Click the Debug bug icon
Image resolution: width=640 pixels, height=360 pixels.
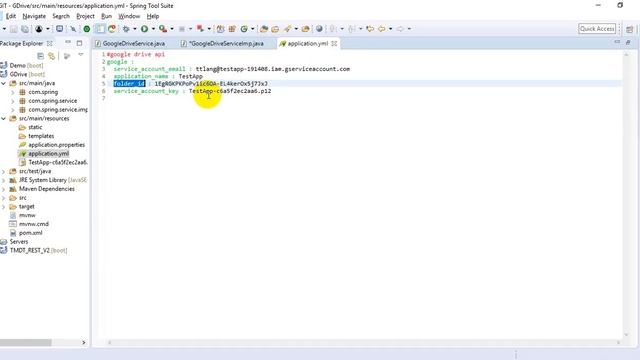(x=126, y=29)
